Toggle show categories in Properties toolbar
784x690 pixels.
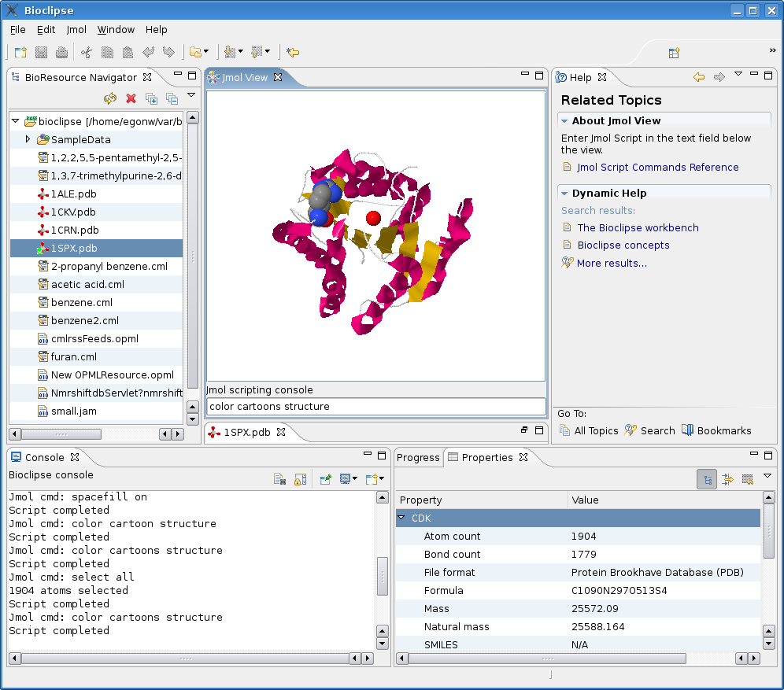point(707,480)
